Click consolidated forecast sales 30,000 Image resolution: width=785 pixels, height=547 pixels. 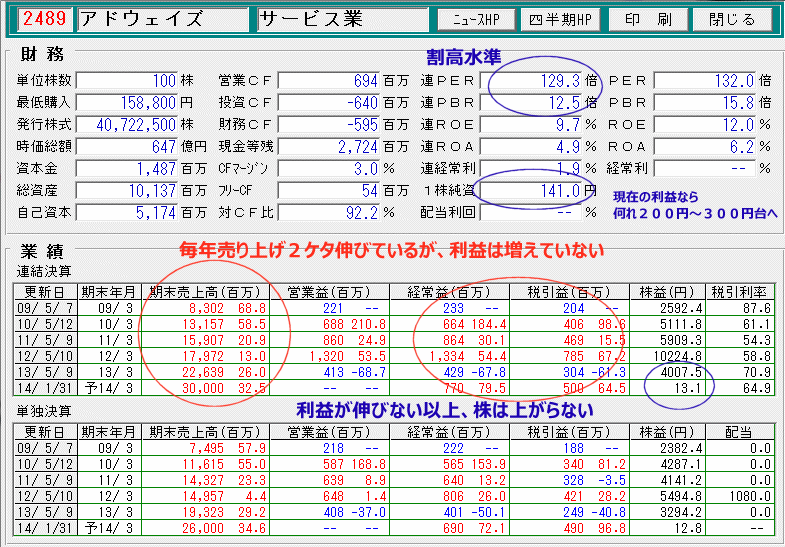tap(206, 388)
